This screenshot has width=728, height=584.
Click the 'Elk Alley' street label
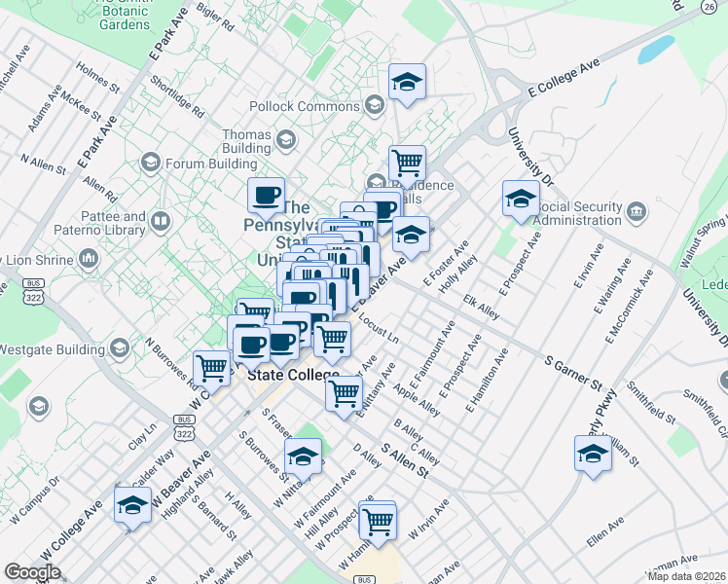click(x=482, y=308)
